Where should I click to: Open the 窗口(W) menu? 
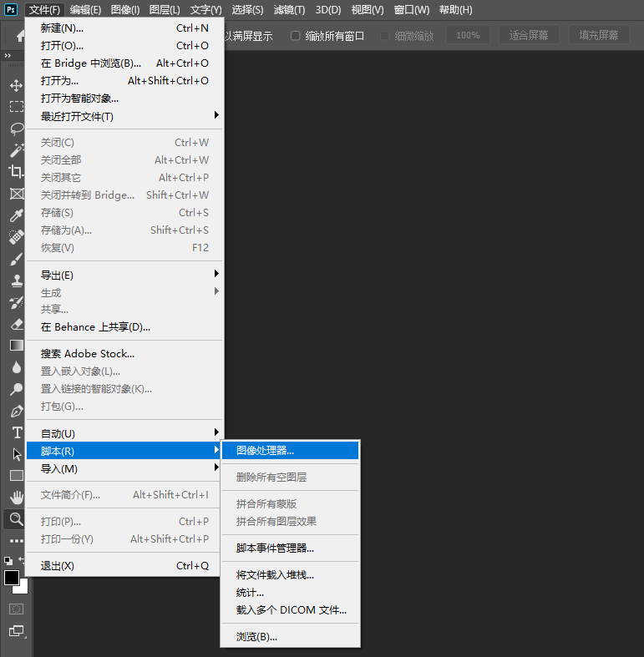pos(411,10)
